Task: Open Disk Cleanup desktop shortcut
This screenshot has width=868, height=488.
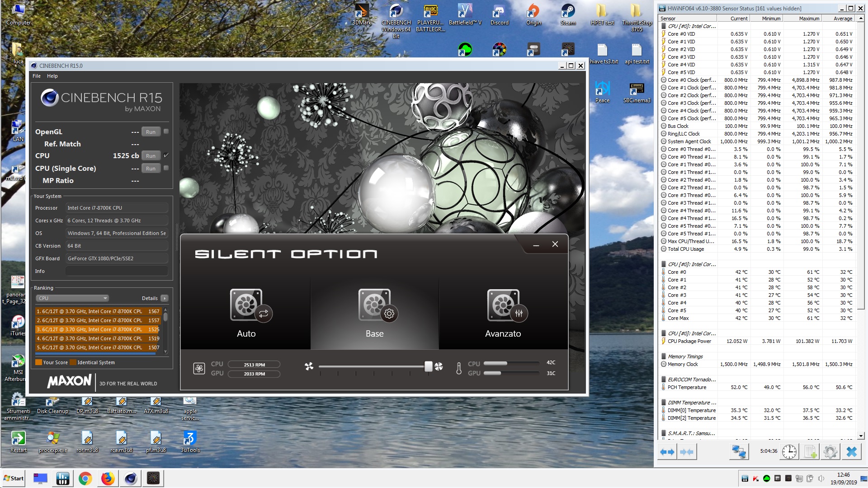Action: [x=52, y=404]
